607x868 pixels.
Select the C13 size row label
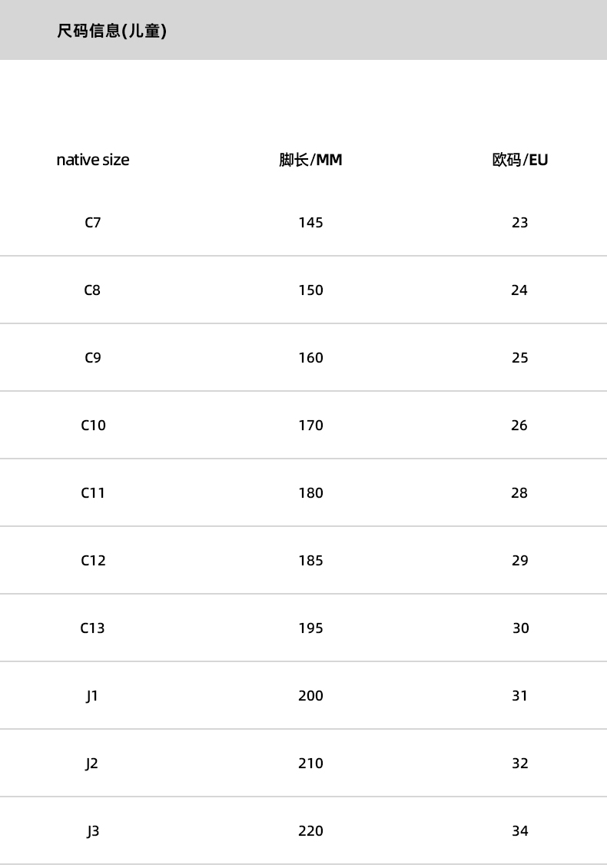[x=93, y=628]
